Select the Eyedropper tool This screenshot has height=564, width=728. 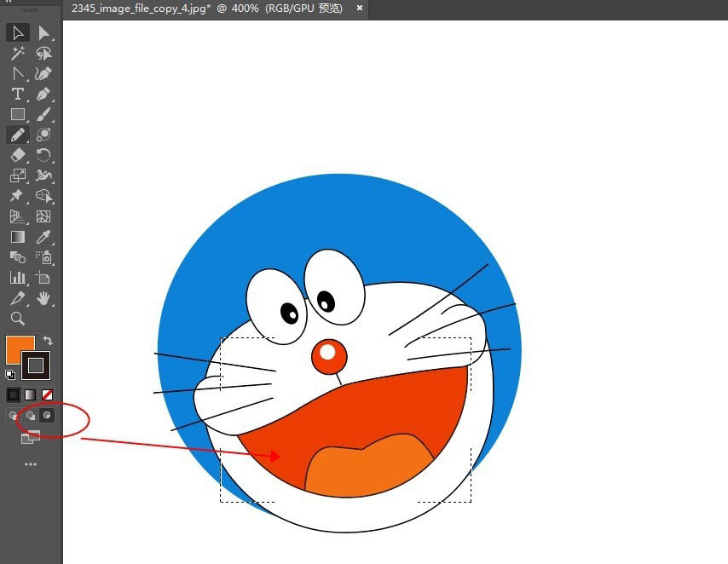[x=43, y=237]
